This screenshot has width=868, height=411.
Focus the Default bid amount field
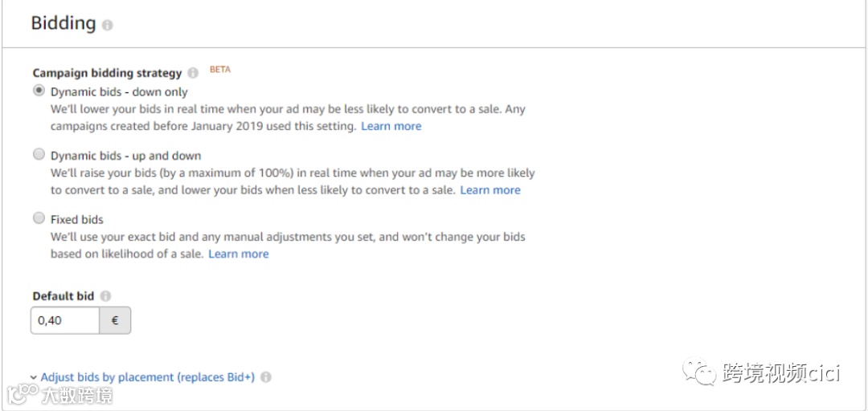[x=65, y=320]
